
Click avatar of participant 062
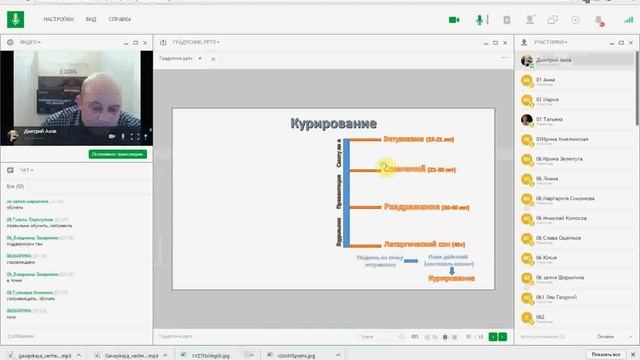pyautogui.click(x=527, y=318)
